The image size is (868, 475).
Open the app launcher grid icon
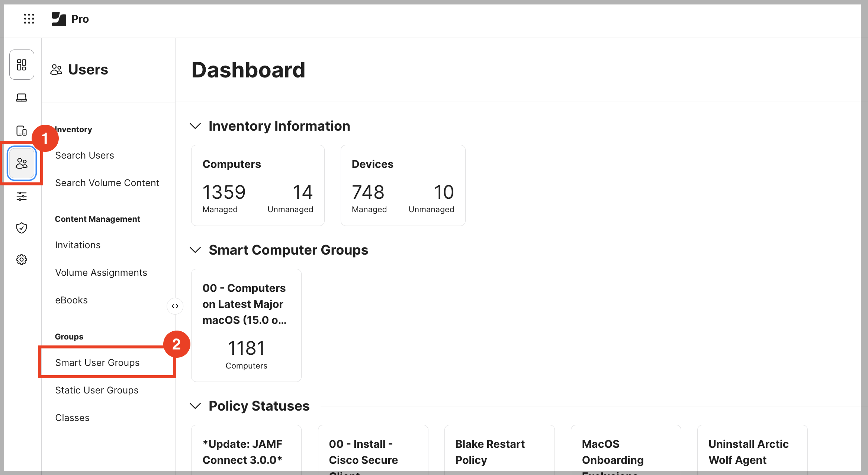pos(29,19)
